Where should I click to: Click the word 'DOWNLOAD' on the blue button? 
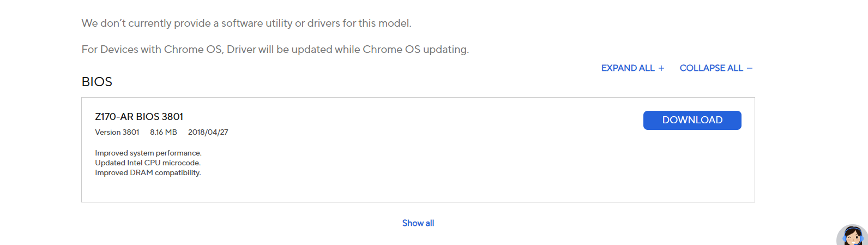point(692,120)
